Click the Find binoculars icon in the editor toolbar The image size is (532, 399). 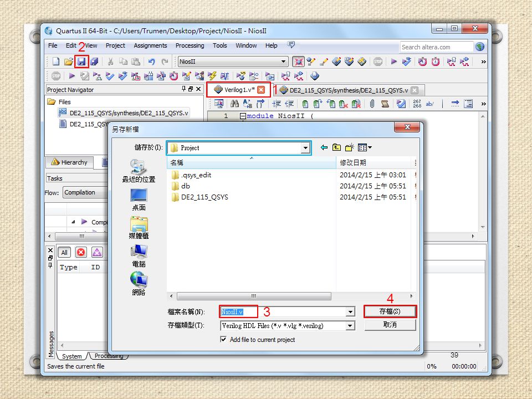click(234, 104)
